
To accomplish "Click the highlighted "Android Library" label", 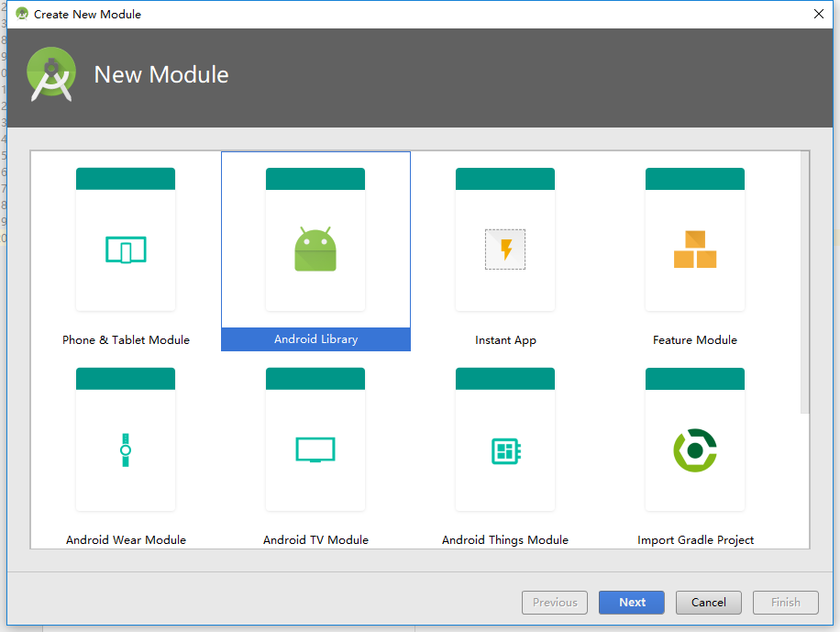I will coord(316,339).
